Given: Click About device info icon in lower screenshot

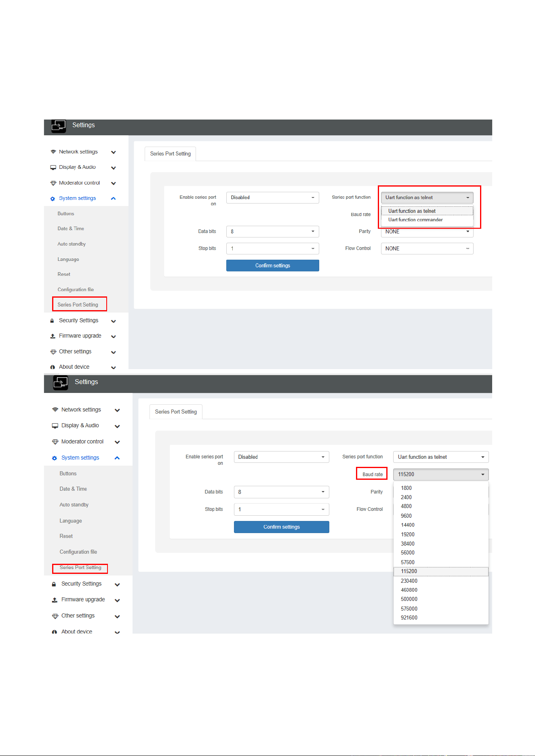Looking at the screenshot, I should pyautogui.click(x=54, y=632).
